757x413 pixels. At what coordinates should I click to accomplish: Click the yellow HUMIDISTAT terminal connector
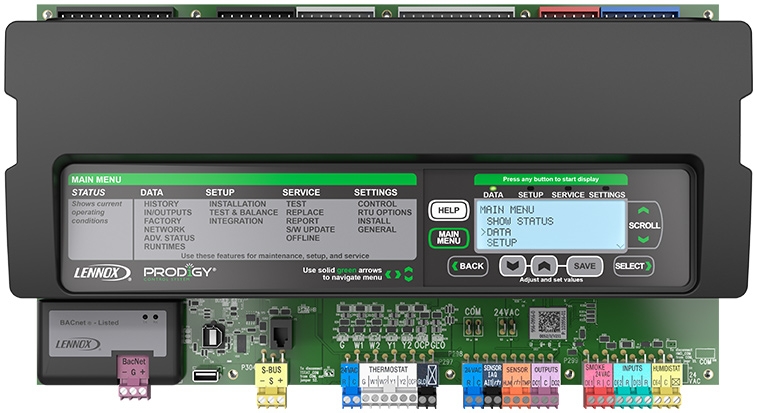click(x=666, y=385)
